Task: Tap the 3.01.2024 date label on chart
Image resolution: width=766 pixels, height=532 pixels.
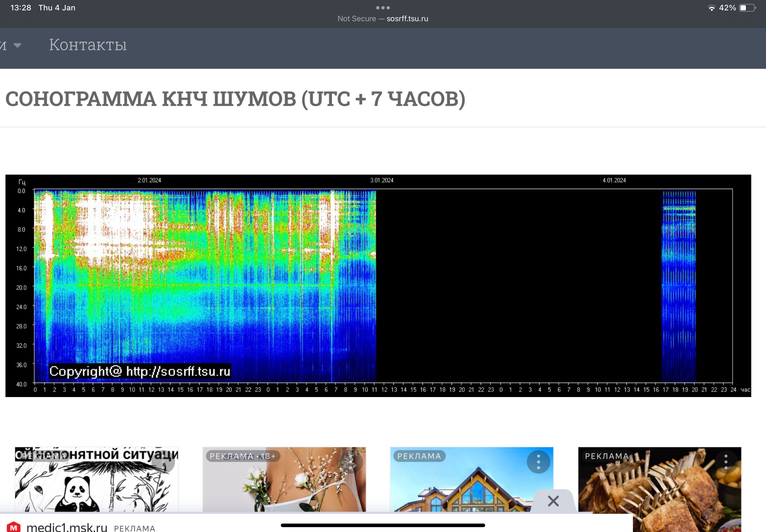Action: (381, 180)
